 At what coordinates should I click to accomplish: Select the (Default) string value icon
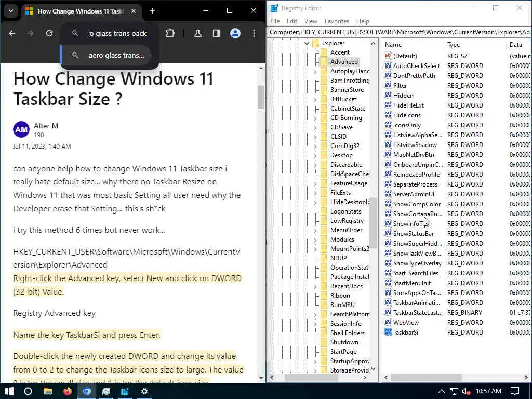pyautogui.click(x=388, y=56)
